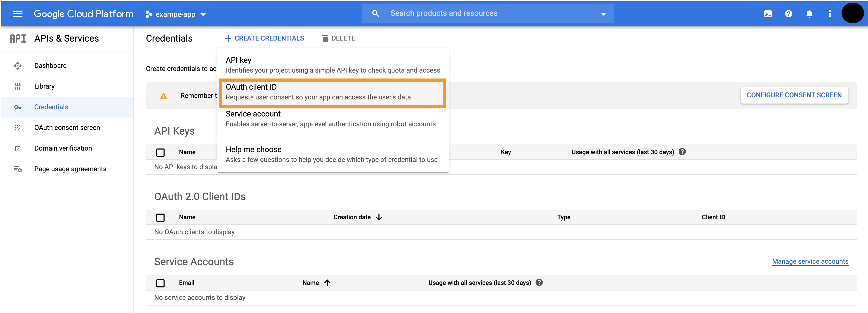Click the user account avatar
Screen dimensions: 868x313
pos(853,13)
